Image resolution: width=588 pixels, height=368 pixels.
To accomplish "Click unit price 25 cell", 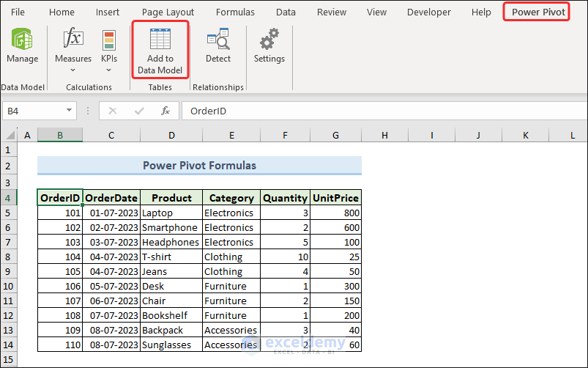I will pos(336,257).
